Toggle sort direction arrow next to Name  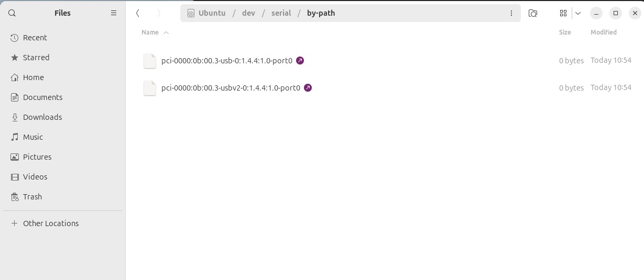(166, 32)
